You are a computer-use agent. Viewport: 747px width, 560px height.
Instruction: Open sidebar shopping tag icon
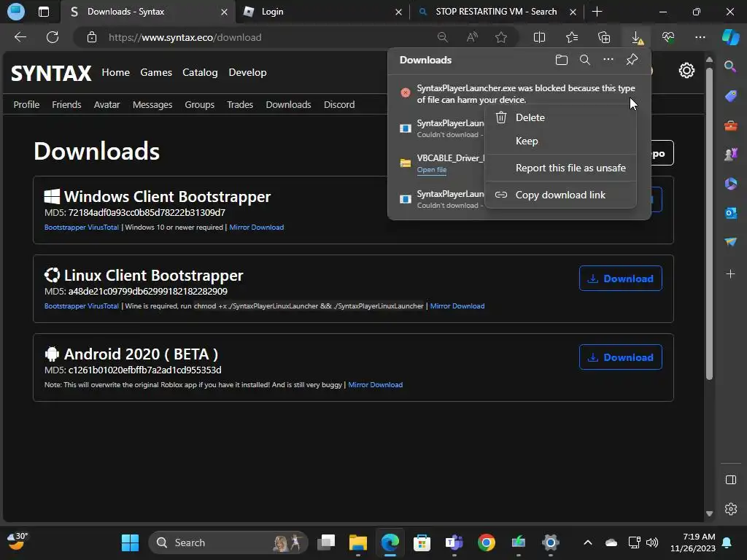(730, 96)
